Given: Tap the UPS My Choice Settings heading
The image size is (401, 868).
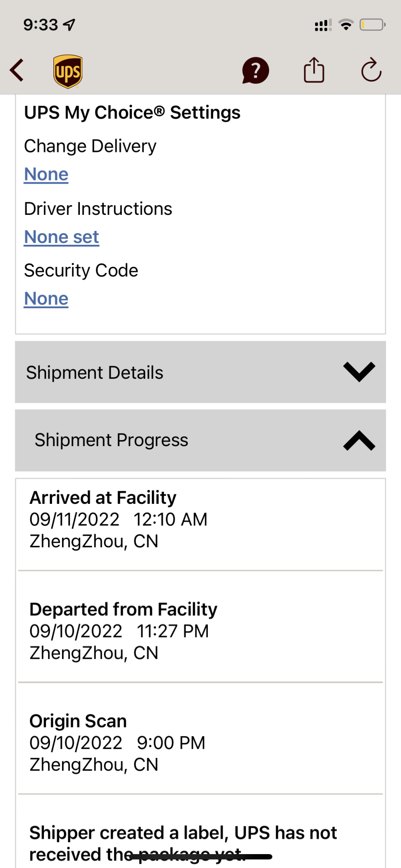Looking at the screenshot, I should 132,112.
